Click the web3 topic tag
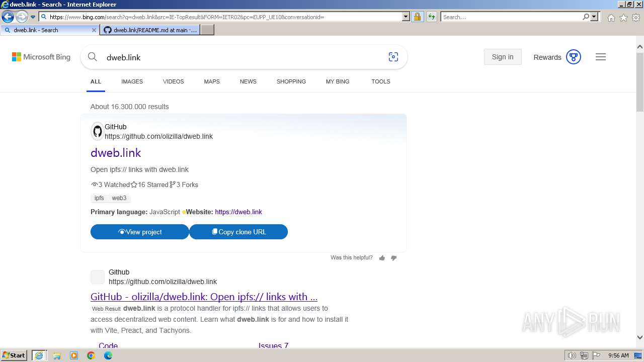Viewport: 644px width, 362px height. [119, 198]
